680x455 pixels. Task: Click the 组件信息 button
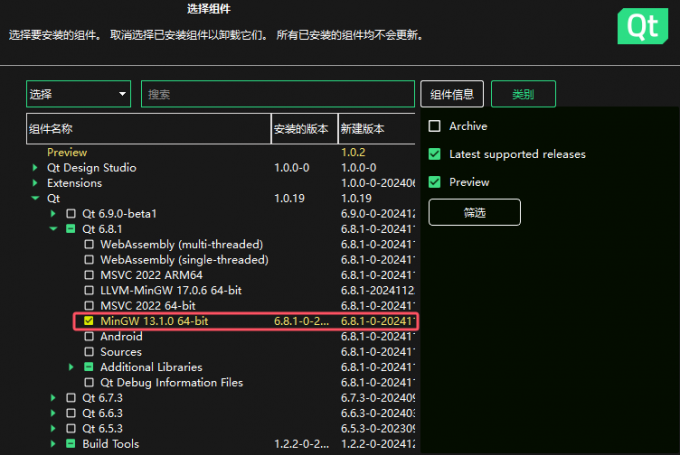(x=452, y=94)
